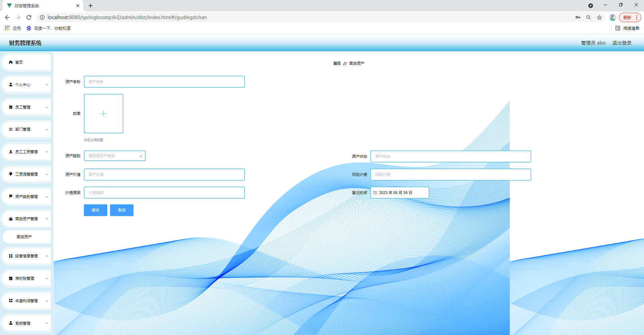Expand the 个人中心 menu chevron
Screen dimensions: 644x335
(47, 85)
